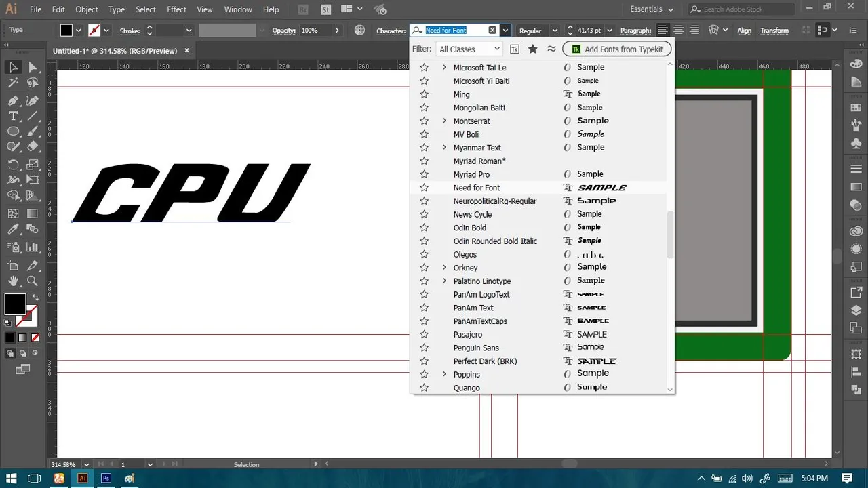Click the font list scrollbar thumb

click(x=670, y=235)
